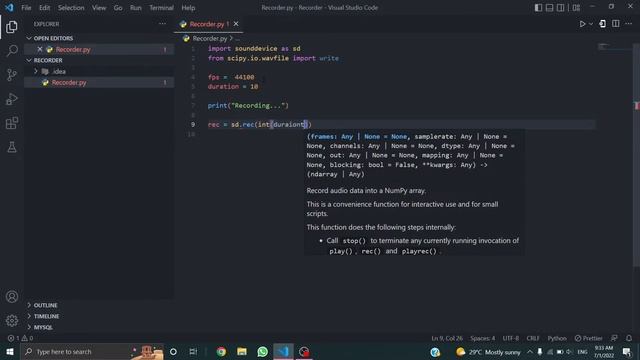Show hidden tray icons chevron
Image resolution: width=640 pixels, height=360 pixels.
(530, 351)
